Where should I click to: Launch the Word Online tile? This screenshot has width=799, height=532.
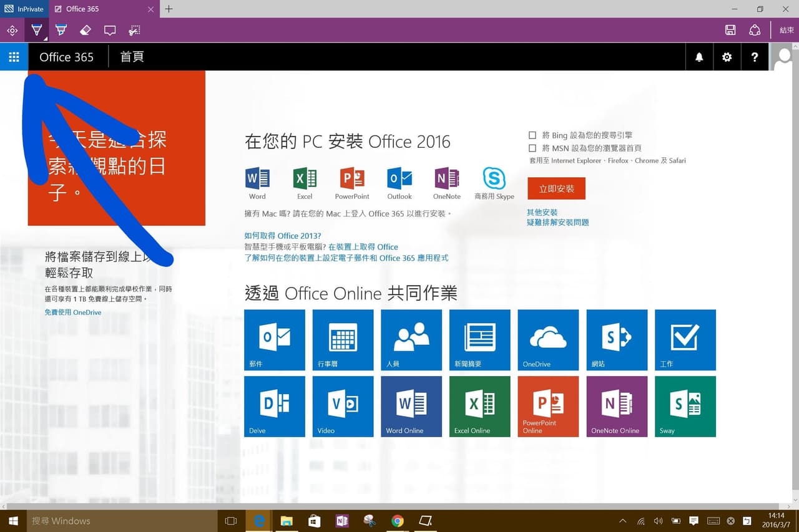pos(411,406)
